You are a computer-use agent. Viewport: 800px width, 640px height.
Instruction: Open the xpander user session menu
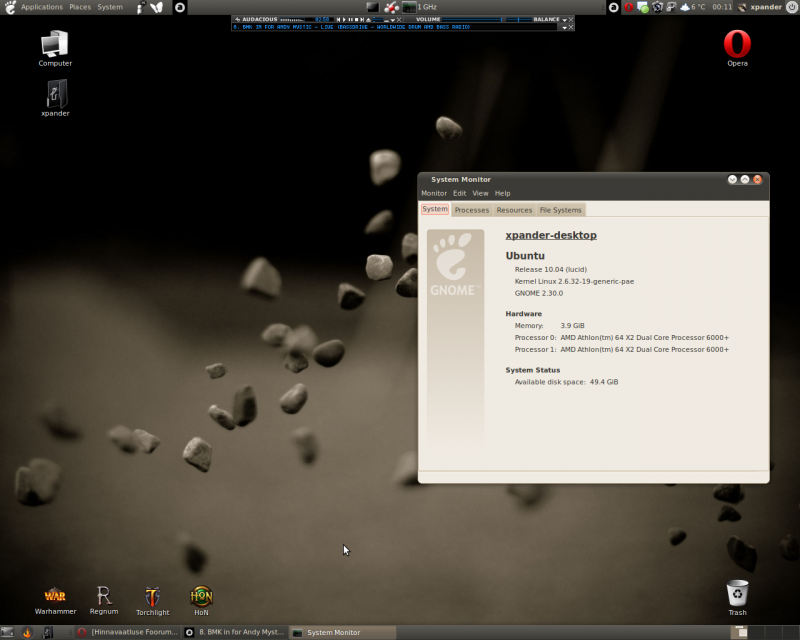click(x=766, y=7)
